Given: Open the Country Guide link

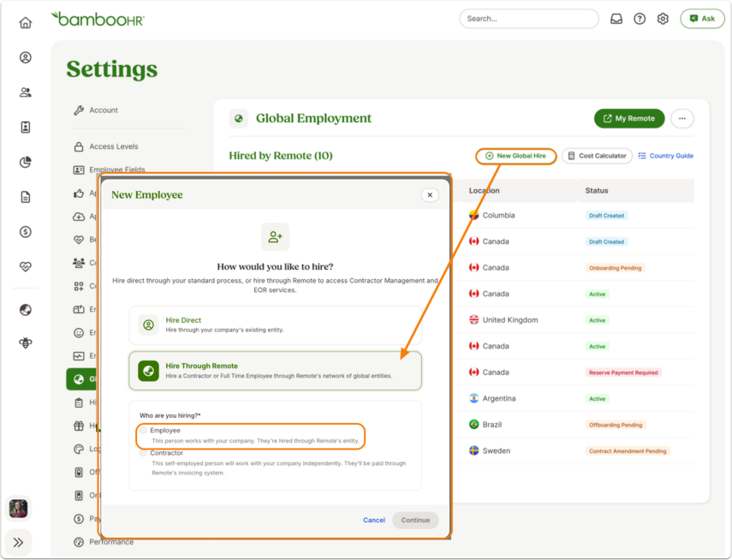Looking at the screenshot, I should tap(666, 156).
